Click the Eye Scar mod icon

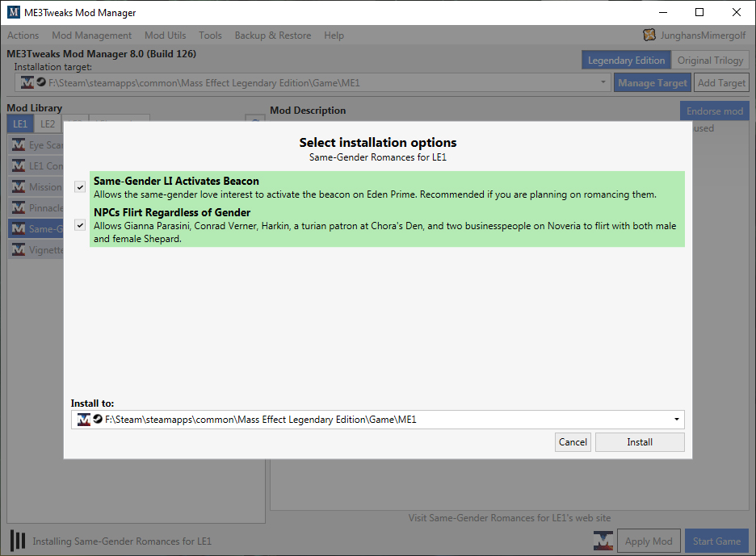[x=19, y=144]
